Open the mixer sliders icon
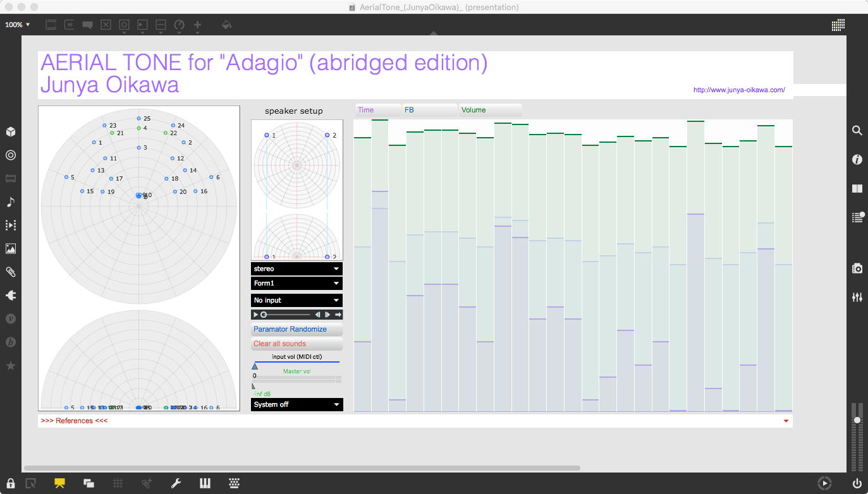Screen dimensions: 868x494 (x=857, y=297)
